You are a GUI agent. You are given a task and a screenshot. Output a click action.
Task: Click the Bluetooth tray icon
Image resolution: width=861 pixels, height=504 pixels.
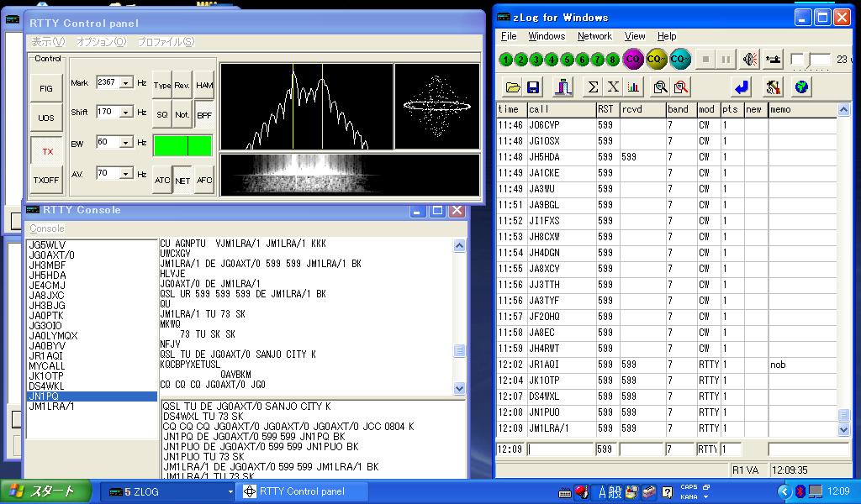coord(800,491)
